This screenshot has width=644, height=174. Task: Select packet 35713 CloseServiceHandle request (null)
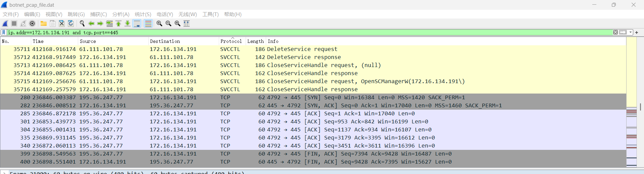[x=313, y=65]
